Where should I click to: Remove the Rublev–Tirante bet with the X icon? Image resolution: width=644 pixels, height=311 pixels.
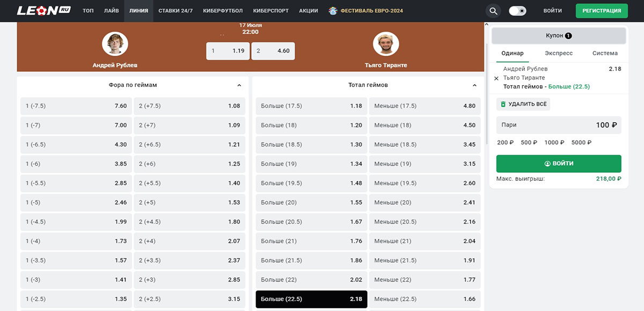tap(496, 78)
